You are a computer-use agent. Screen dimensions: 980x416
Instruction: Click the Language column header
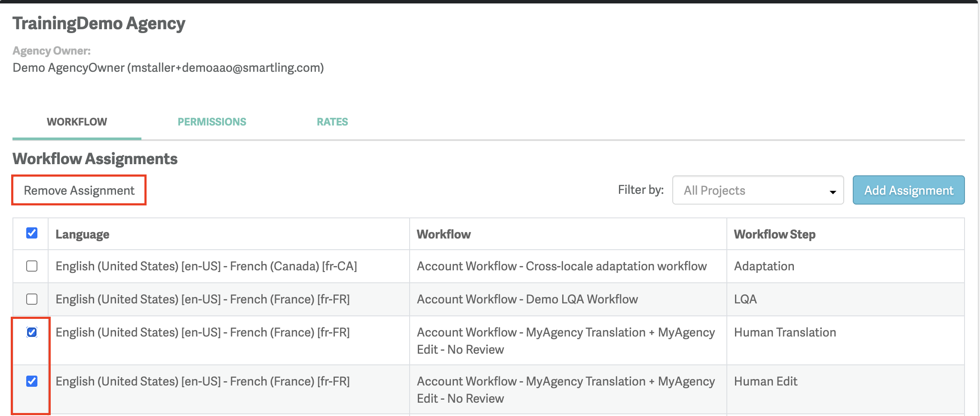tap(83, 234)
